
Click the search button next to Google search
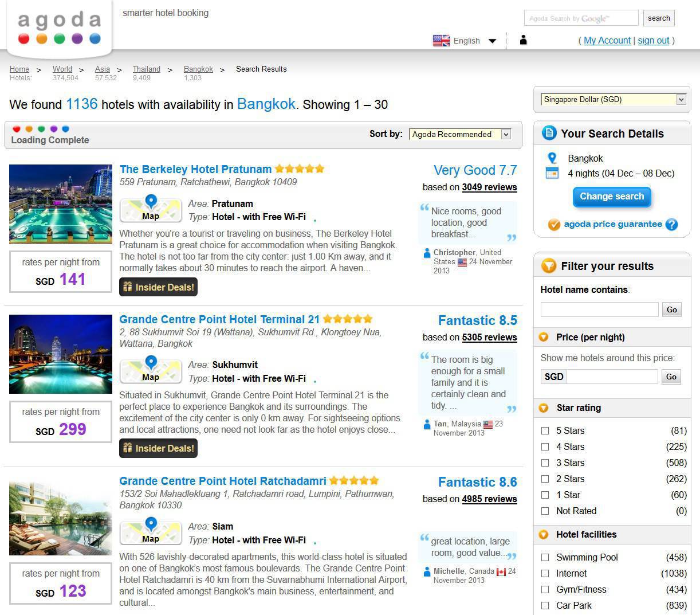[x=659, y=18]
